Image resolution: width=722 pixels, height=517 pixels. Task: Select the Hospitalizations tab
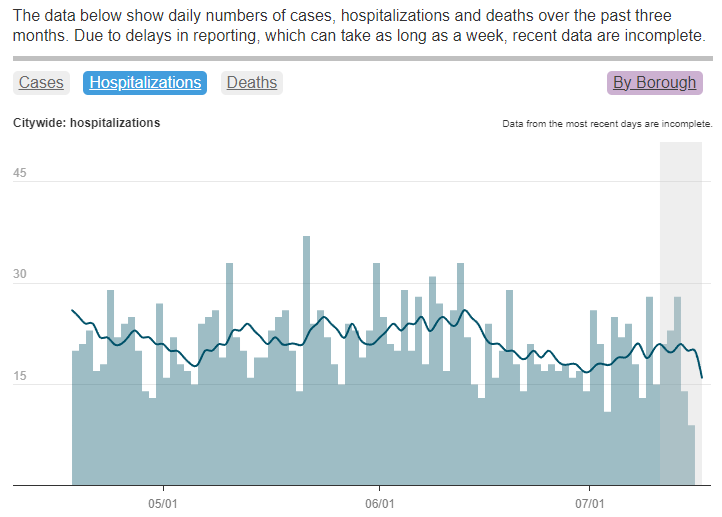[145, 83]
